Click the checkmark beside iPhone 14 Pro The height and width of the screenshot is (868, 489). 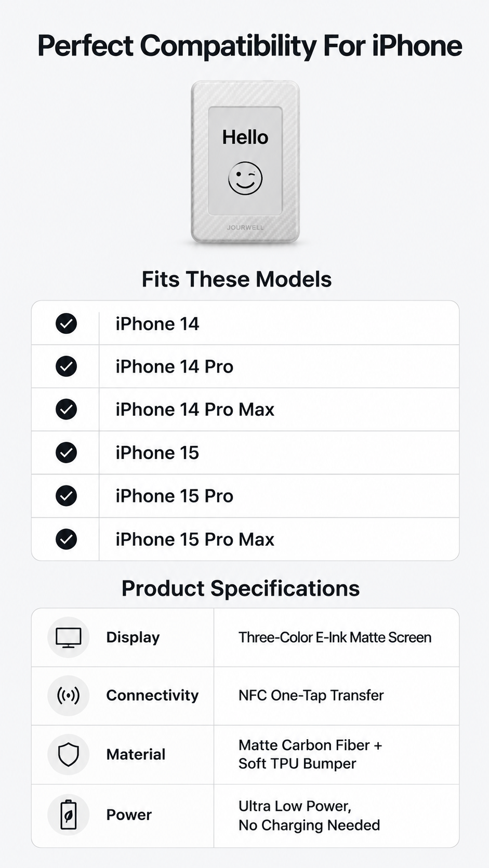click(x=66, y=367)
